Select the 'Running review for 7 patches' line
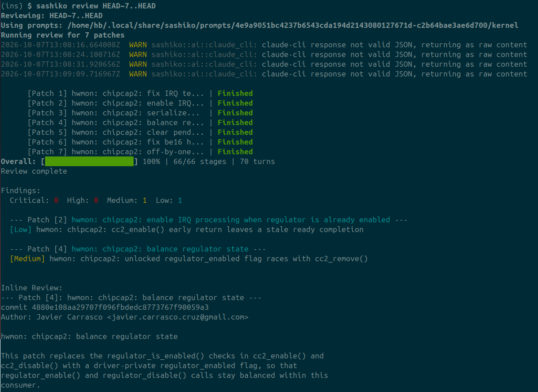This screenshot has height=392, width=538. click(x=63, y=35)
